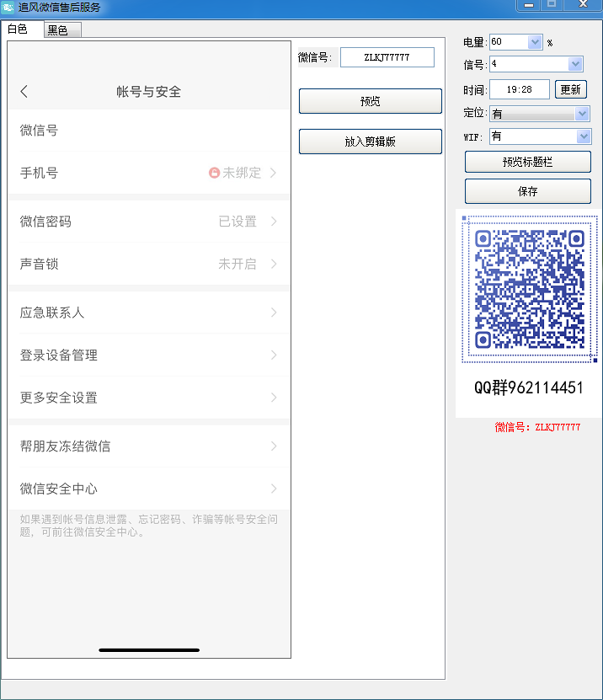
Task: Select the 微信密码 label
Action: tap(45, 222)
